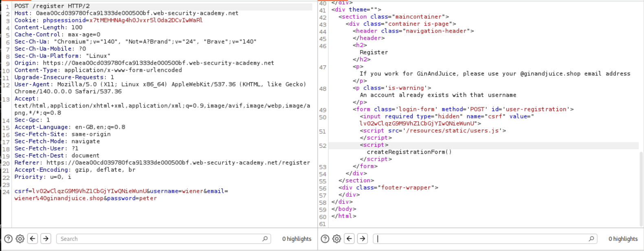This screenshot has width=644, height=251.
Task: Click magnifier icon in response search box
Action: coord(591,239)
